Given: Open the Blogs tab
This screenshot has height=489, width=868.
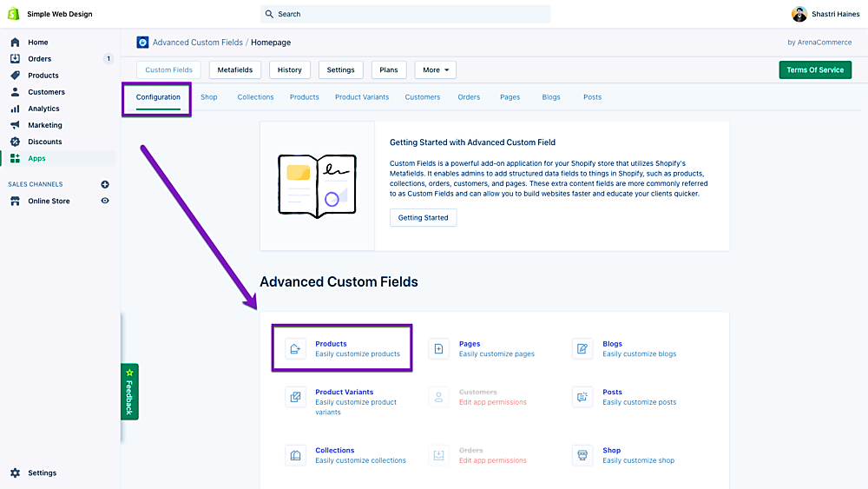Looking at the screenshot, I should pos(551,97).
